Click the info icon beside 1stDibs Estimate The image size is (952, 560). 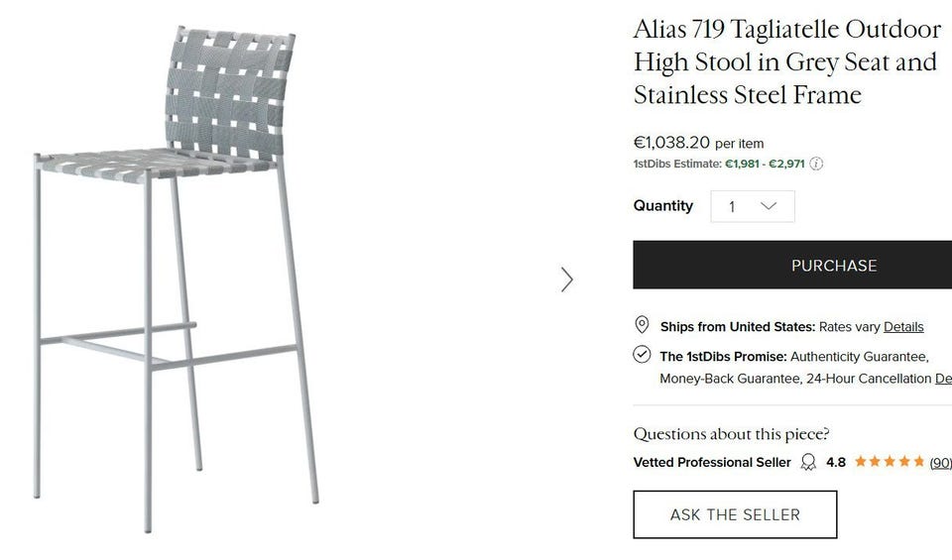(817, 165)
